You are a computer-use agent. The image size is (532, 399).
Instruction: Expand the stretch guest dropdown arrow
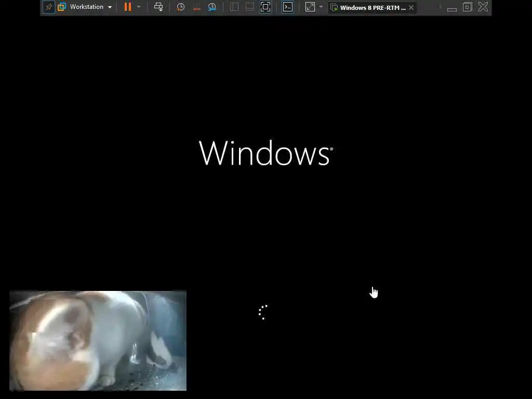pos(321,7)
